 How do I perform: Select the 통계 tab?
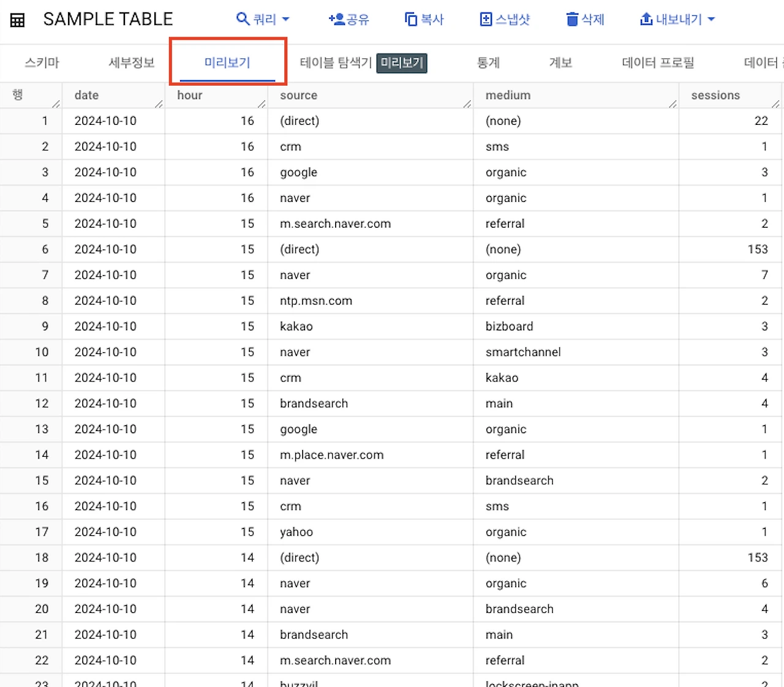pos(488,62)
